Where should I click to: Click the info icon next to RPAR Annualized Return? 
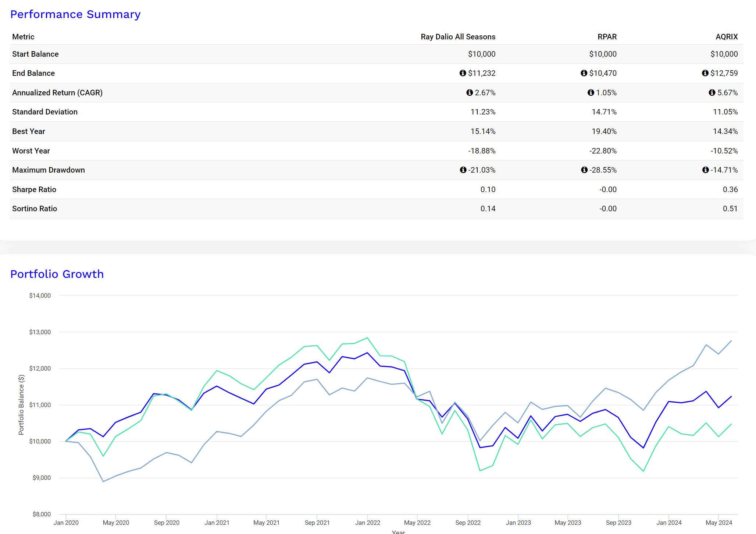point(591,93)
